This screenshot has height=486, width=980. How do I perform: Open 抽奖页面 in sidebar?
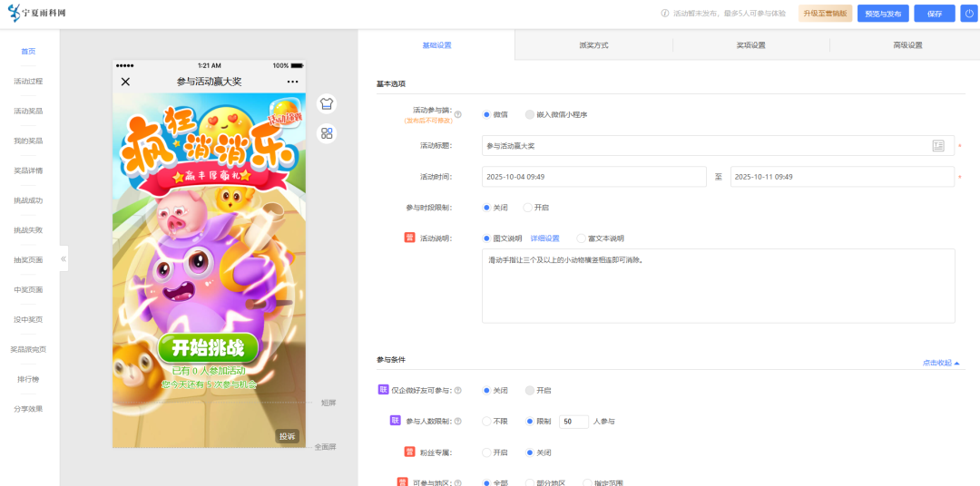click(x=28, y=260)
